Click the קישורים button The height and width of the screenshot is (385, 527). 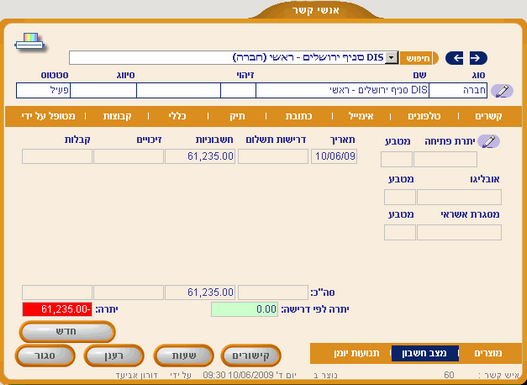point(251,355)
